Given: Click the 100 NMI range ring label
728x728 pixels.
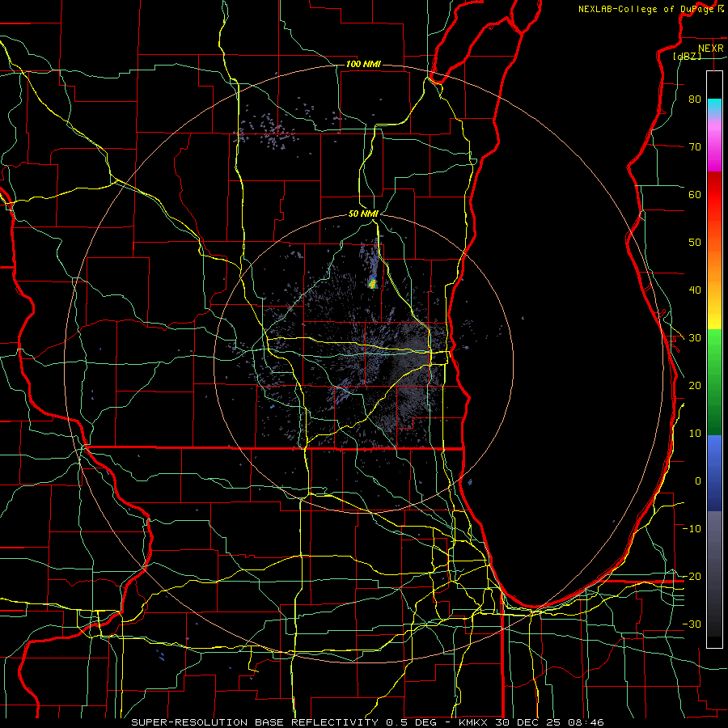Looking at the screenshot, I should (x=363, y=64).
